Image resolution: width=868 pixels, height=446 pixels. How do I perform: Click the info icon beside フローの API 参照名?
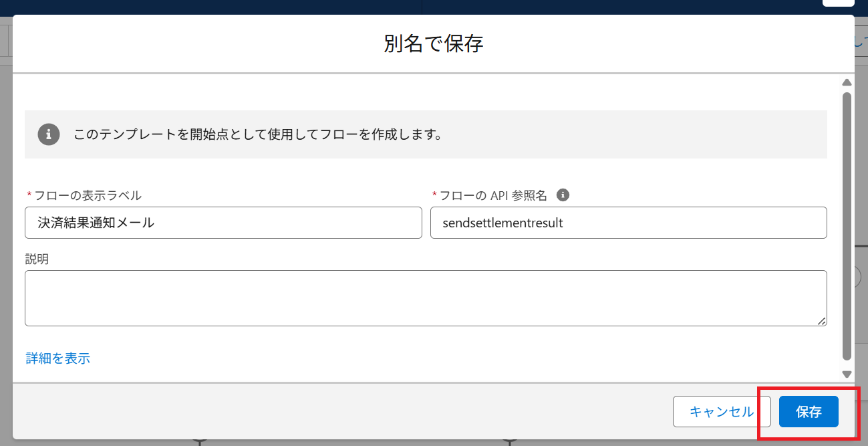[x=563, y=195]
